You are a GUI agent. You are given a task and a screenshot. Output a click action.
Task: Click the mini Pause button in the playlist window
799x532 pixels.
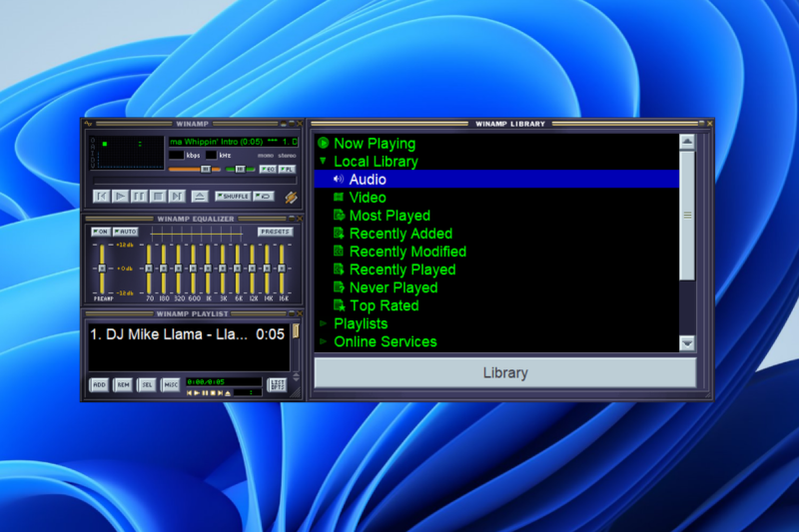(205, 393)
